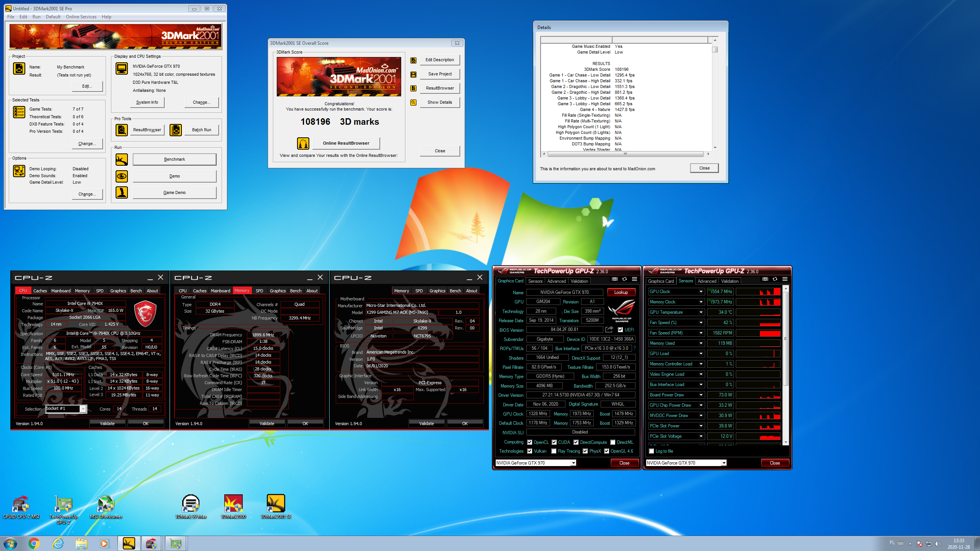Open hamburger menu in left GPU-Z window

tap(634, 279)
